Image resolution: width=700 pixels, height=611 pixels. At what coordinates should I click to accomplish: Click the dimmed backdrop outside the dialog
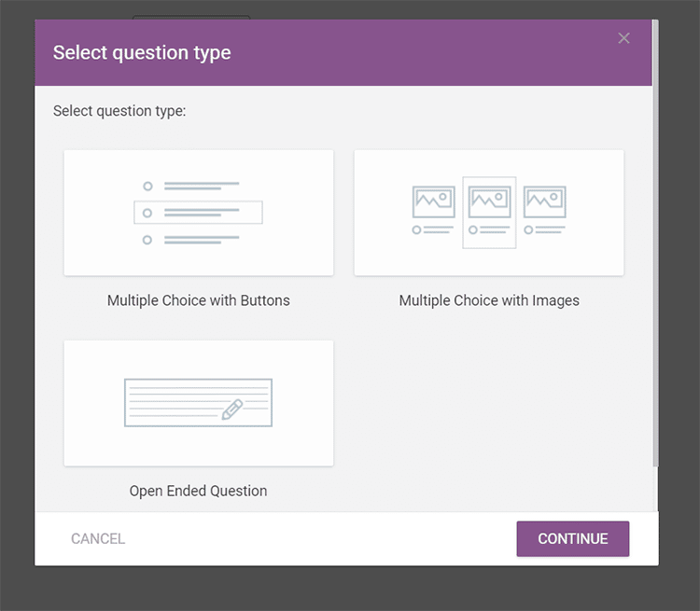(17, 308)
